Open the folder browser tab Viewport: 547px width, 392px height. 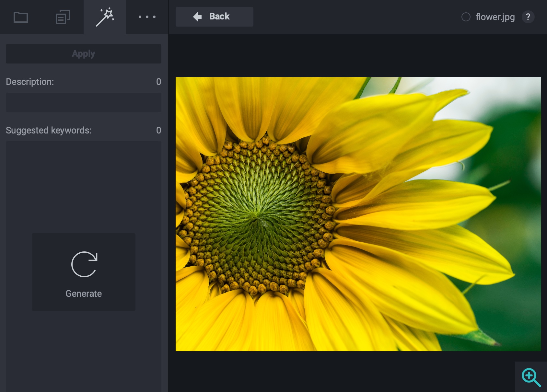click(21, 17)
